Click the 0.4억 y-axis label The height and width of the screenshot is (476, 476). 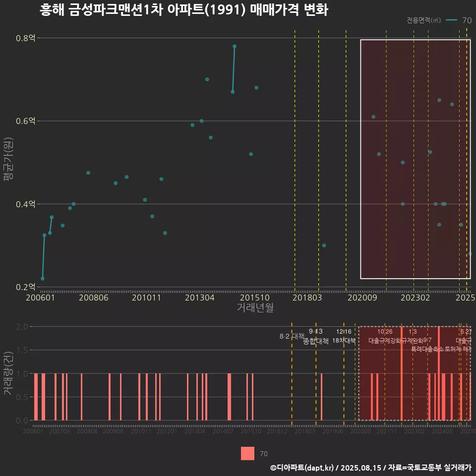[26, 204]
